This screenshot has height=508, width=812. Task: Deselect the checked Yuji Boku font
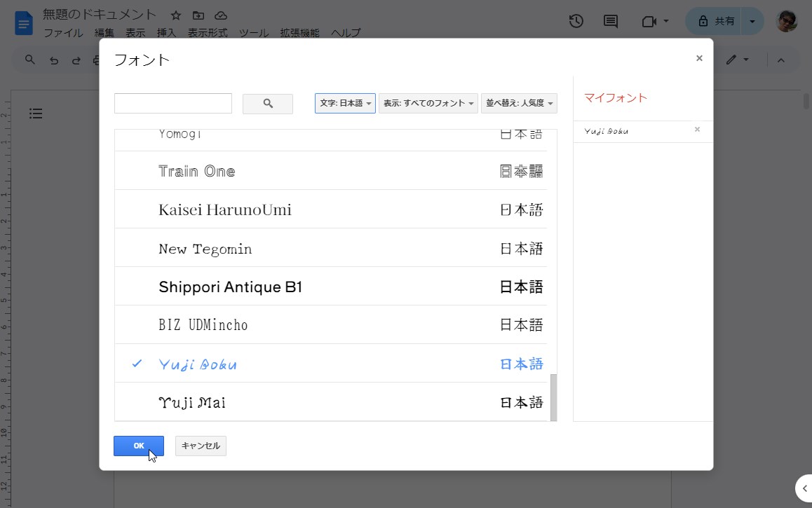[x=331, y=363]
